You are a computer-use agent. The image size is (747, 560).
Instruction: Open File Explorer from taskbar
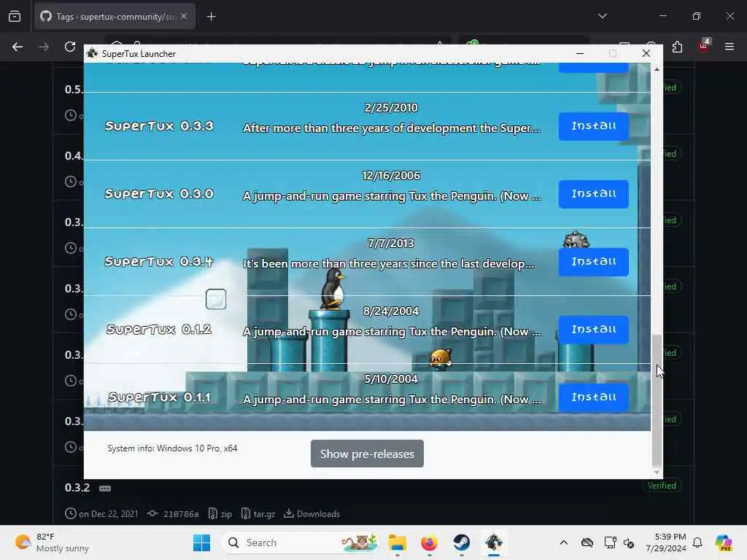pyautogui.click(x=397, y=542)
